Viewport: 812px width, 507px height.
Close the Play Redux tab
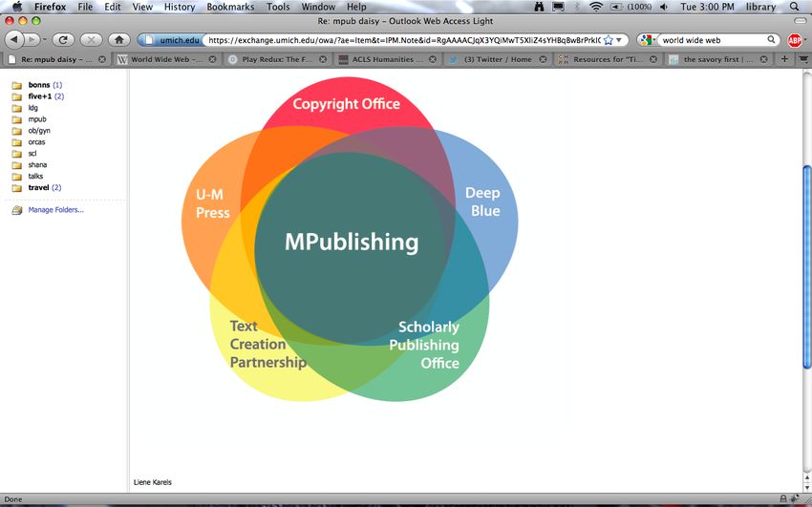[x=323, y=59]
